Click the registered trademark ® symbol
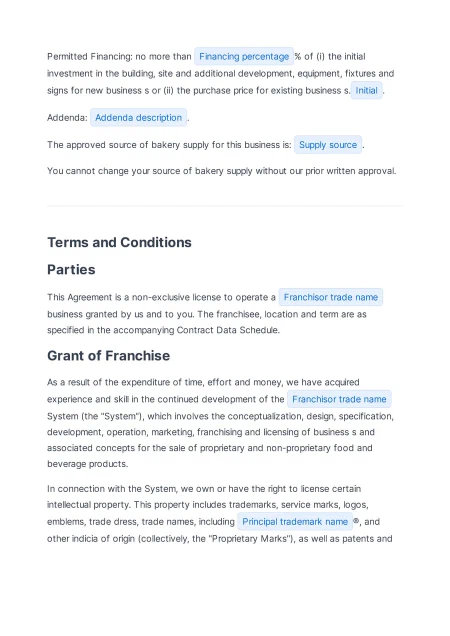The image size is (450, 636). [356, 521]
